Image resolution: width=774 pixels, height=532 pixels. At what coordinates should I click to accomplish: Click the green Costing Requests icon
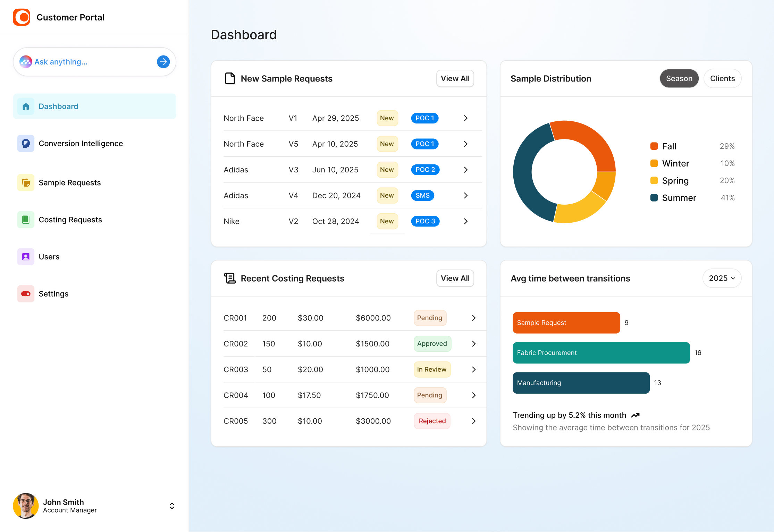tap(26, 220)
